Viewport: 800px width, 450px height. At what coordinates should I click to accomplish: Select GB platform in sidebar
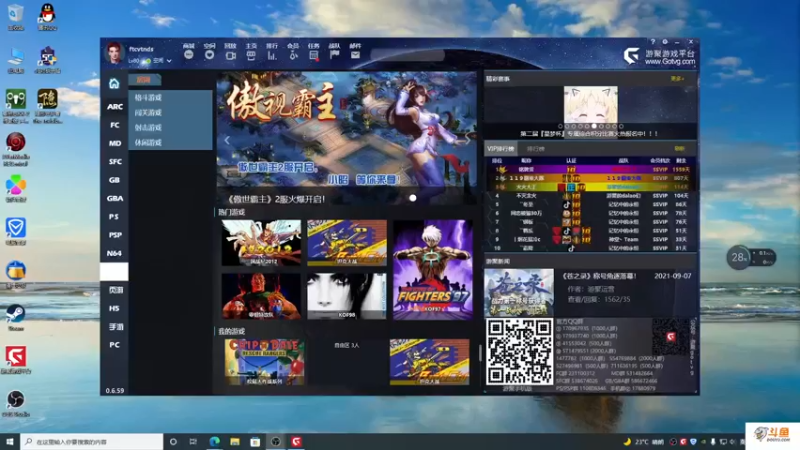click(x=114, y=180)
